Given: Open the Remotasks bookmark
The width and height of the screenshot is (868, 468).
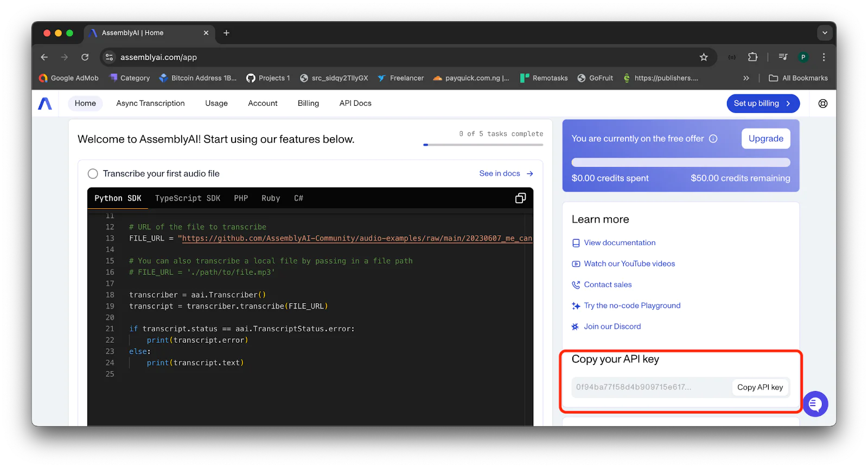Looking at the screenshot, I should [x=544, y=78].
